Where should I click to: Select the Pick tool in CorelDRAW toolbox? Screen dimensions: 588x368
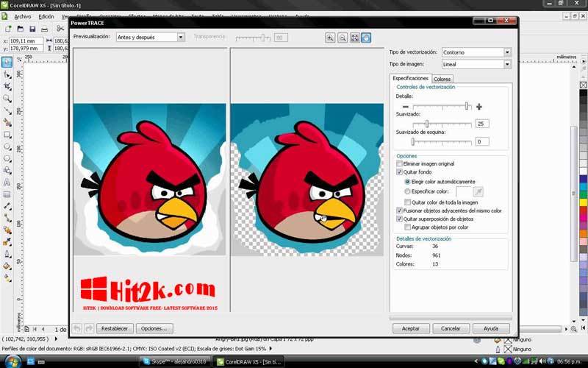coord(7,63)
